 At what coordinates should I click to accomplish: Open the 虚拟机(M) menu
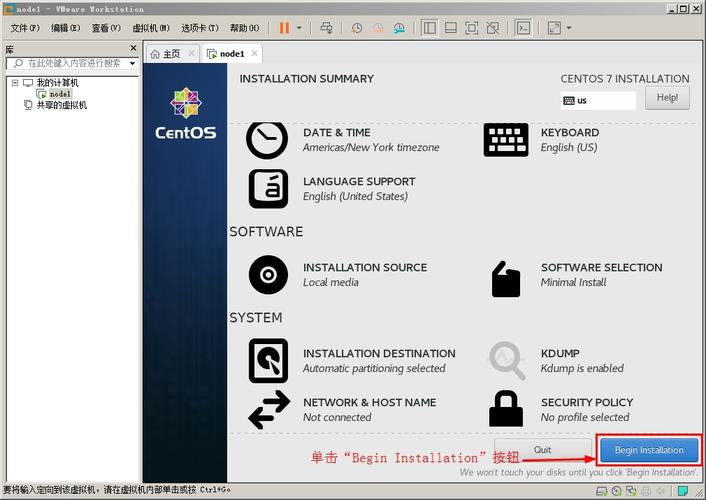coord(150,28)
